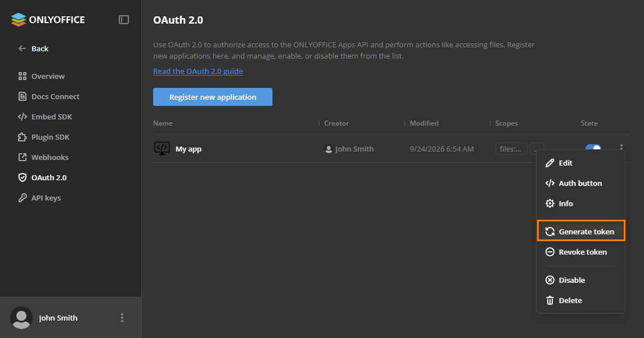
Task: Click the Webhooks external link icon
Action: pyautogui.click(x=22, y=157)
